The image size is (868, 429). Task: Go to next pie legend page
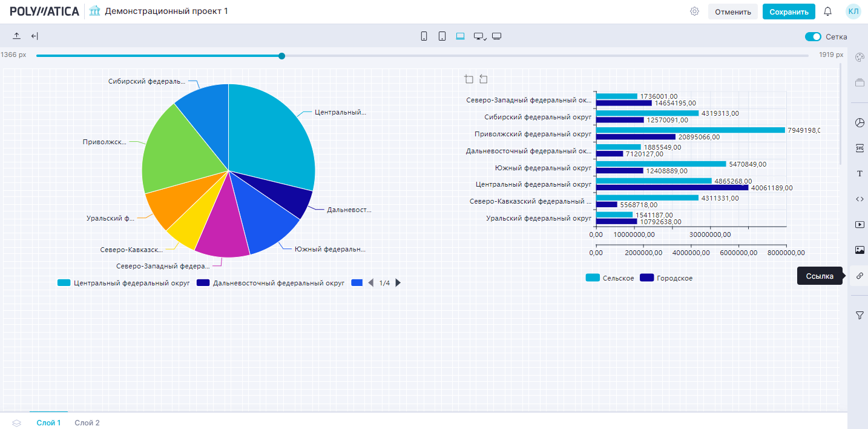(x=398, y=283)
